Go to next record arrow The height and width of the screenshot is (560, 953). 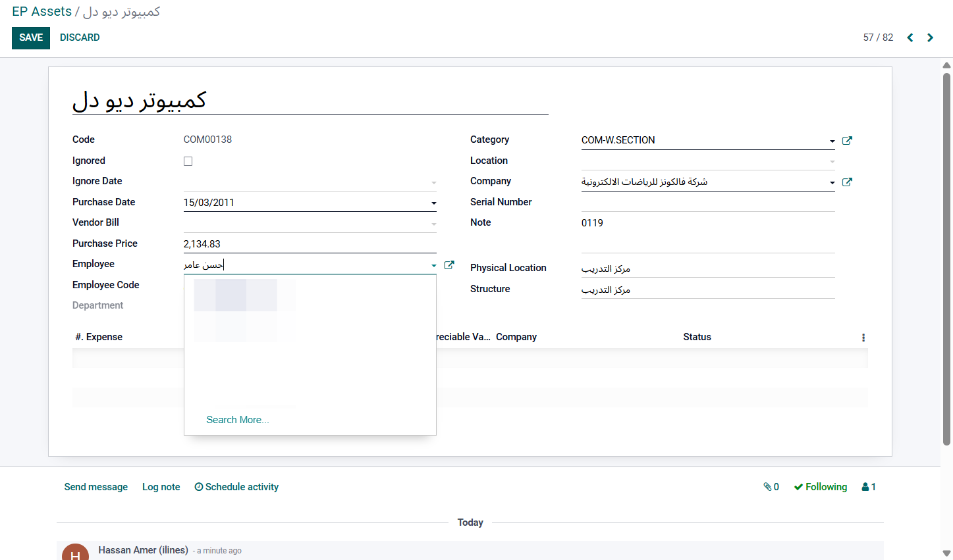point(930,38)
